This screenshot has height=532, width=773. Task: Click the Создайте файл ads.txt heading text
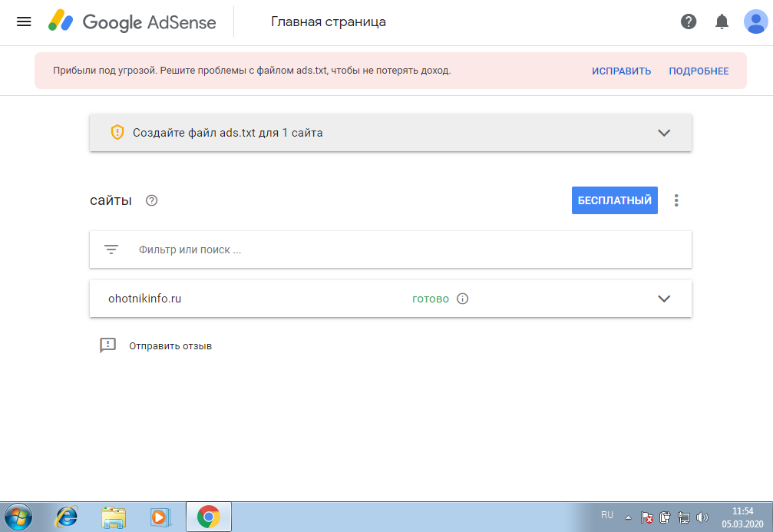click(228, 133)
